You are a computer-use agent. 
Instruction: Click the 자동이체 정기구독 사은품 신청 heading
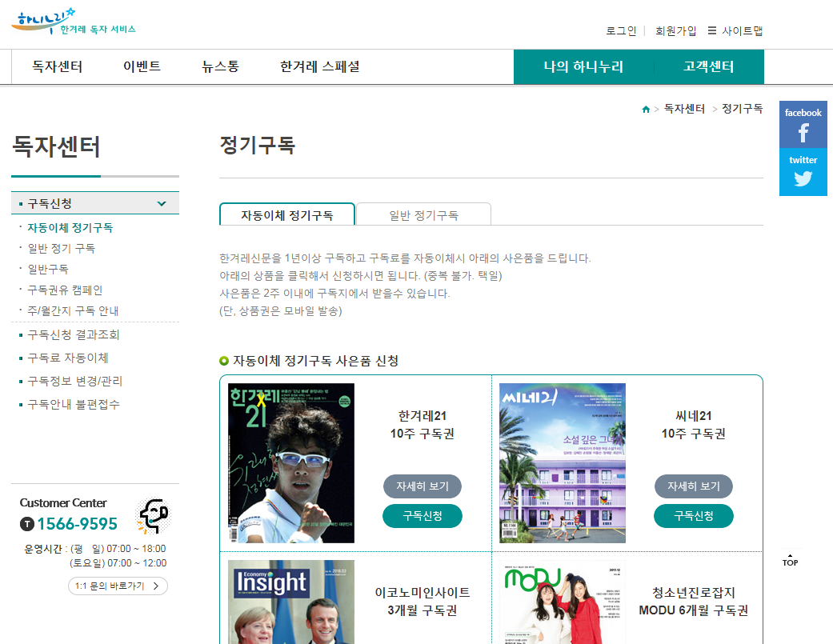[315, 361]
